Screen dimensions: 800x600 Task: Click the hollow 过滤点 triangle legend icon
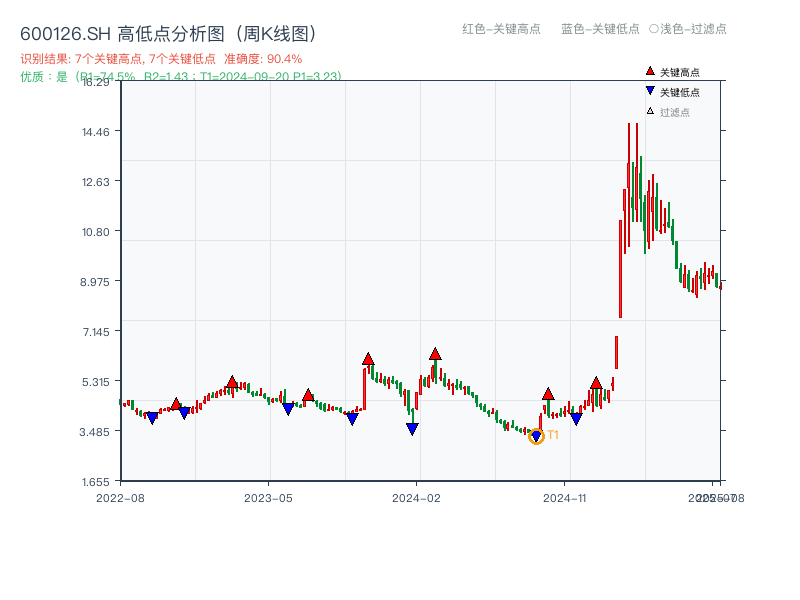click(x=650, y=110)
